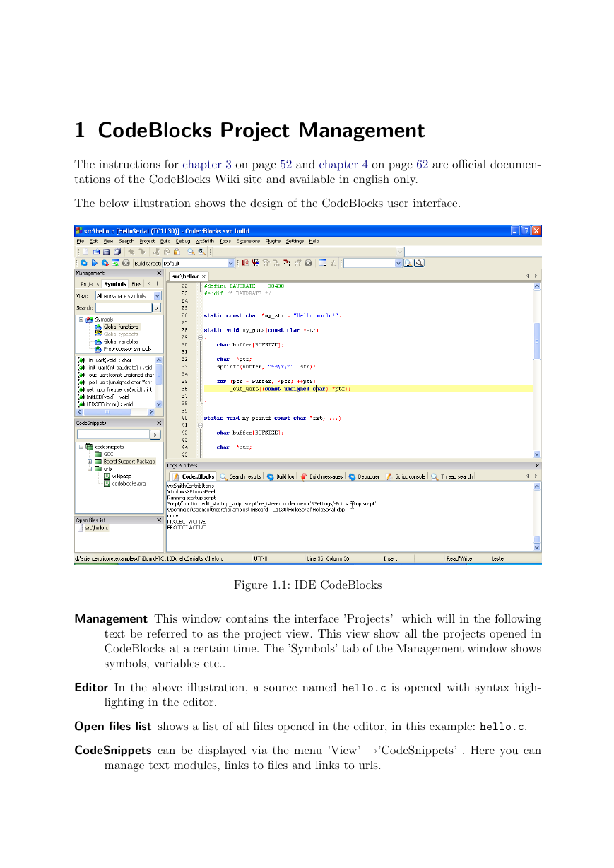Collapse the code fold at line 41
This screenshot has width=614, height=868.
(x=201, y=425)
